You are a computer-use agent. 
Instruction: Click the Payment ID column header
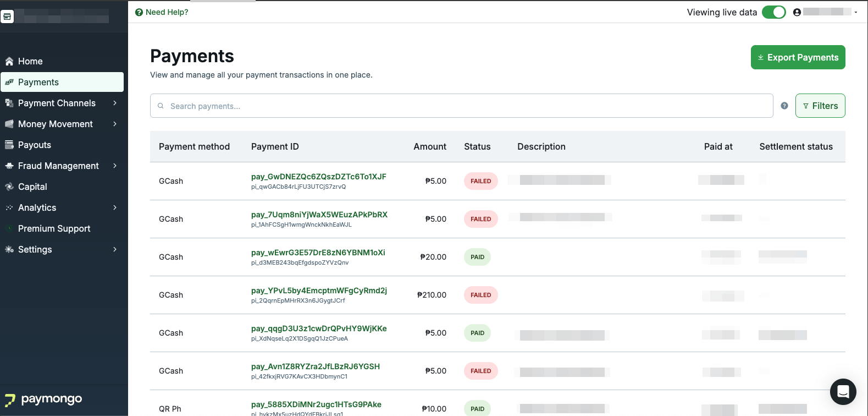(x=275, y=146)
